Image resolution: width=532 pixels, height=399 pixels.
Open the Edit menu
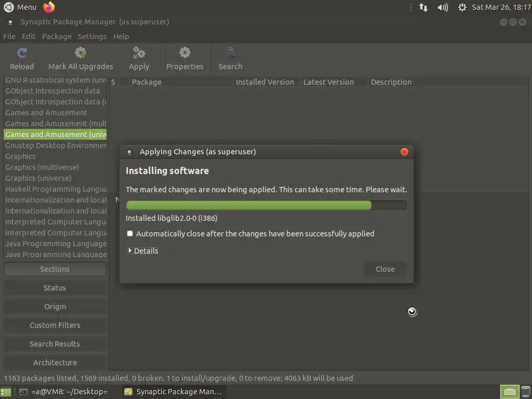29,36
